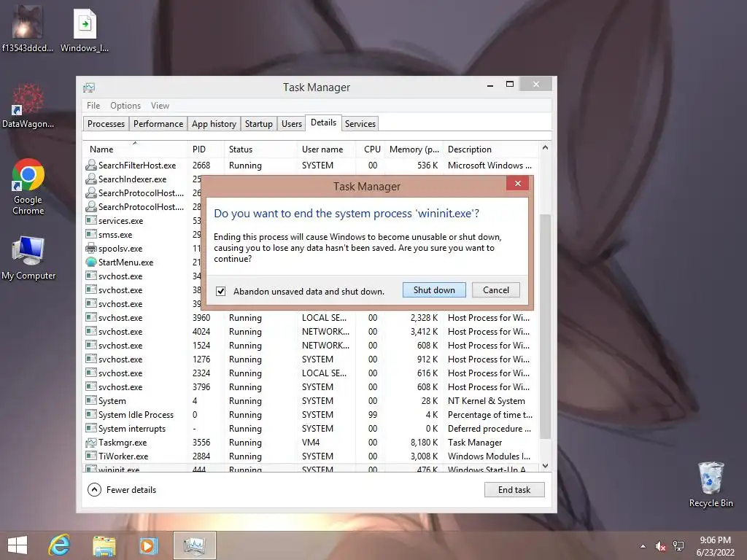Click the scrollbar up arrow

546,148
